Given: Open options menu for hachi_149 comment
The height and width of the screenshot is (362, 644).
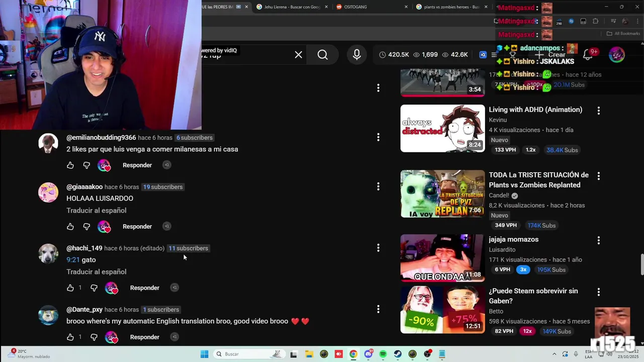Looking at the screenshot, I should (378, 248).
